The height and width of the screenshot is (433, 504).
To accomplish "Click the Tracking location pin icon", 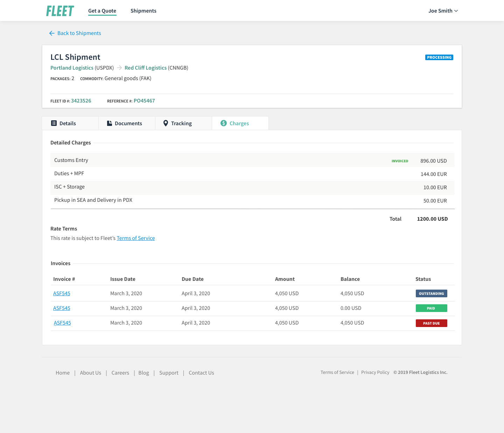I will [166, 123].
